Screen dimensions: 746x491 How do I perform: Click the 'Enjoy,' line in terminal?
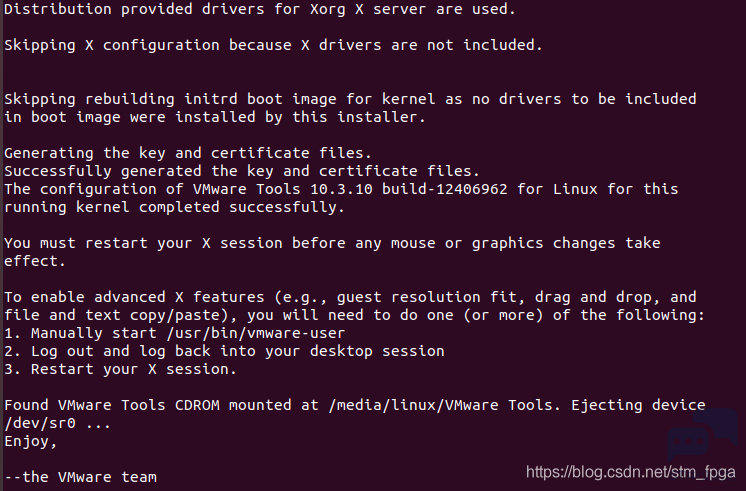(31, 442)
